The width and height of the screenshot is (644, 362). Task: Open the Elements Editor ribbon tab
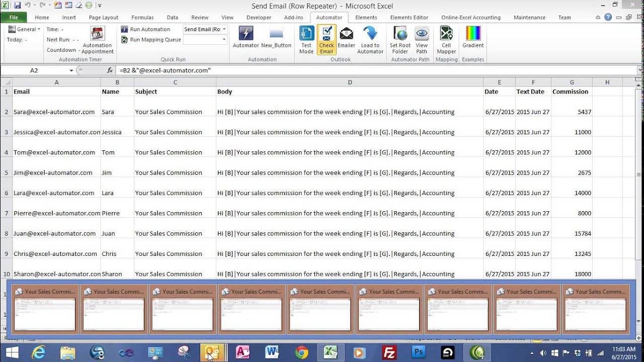pos(410,17)
